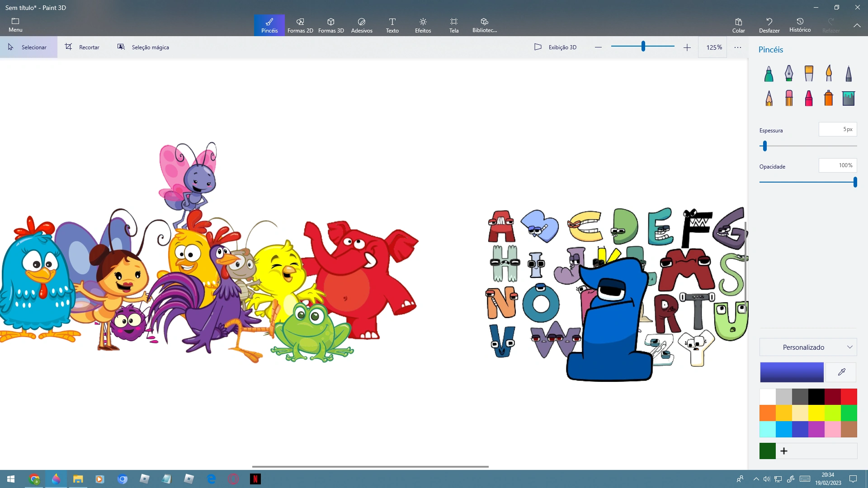Open the Personalizado material dropdown
Image resolution: width=868 pixels, height=488 pixels.
click(x=808, y=347)
